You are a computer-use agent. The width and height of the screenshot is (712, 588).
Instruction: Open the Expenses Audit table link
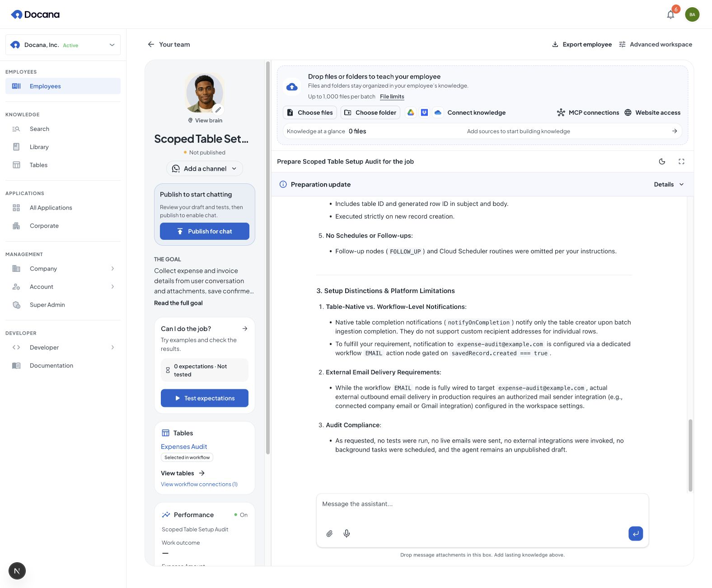click(184, 447)
